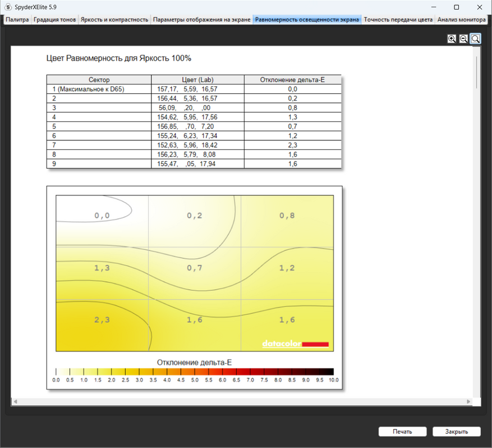Select Равномерность освещенности экрана tab
This screenshot has height=448, width=492.
(x=307, y=20)
